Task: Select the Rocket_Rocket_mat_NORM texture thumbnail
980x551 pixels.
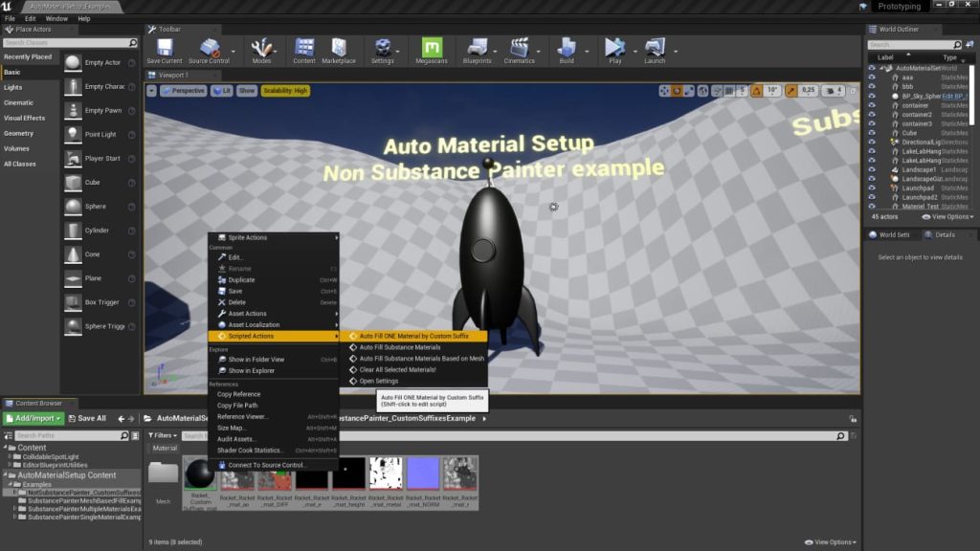Action: (x=423, y=474)
